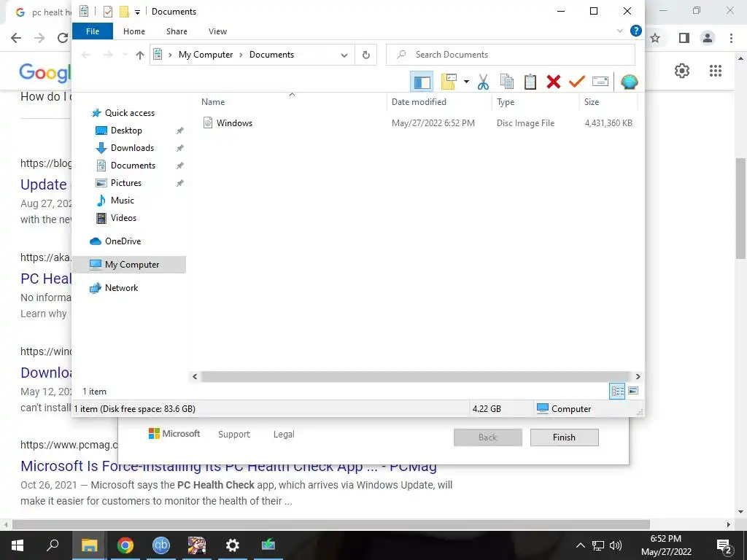Expand breadcrumb arrow after My Computer
This screenshot has width=747, height=560.
point(241,55)
